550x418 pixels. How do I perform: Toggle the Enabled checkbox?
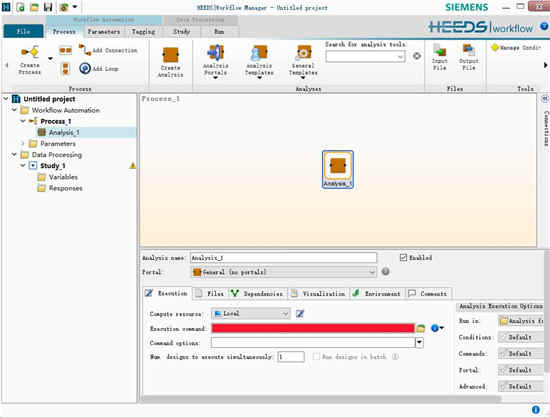[x=403, y=258]
